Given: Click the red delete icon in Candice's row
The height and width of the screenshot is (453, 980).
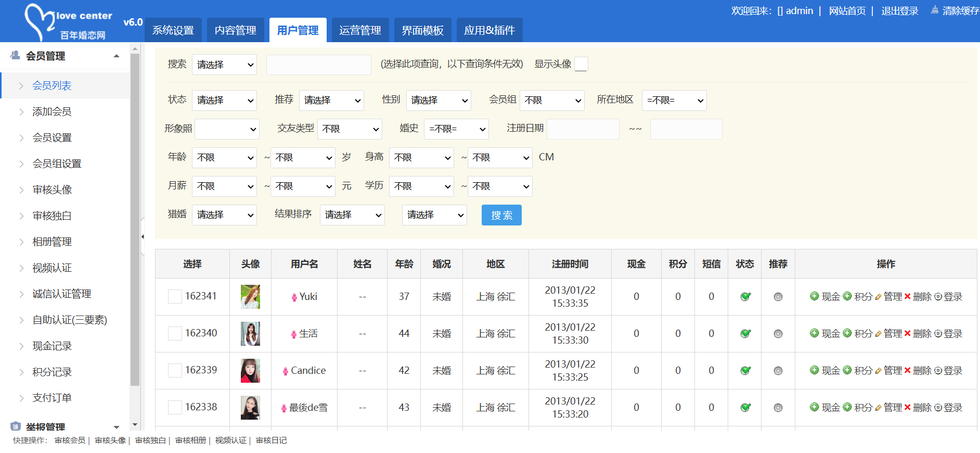Looking at the screenshot, I should pyautogui.click(x=907, y=370).
